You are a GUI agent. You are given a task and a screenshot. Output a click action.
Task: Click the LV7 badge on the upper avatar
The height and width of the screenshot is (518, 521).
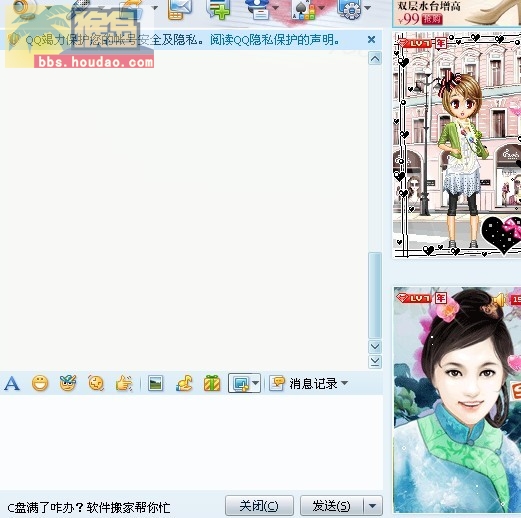[415, 43]
